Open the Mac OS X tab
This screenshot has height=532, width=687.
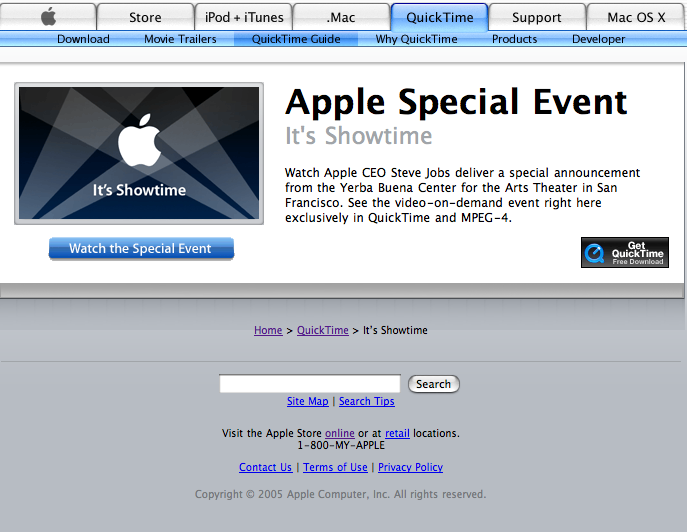click(636, 17)
